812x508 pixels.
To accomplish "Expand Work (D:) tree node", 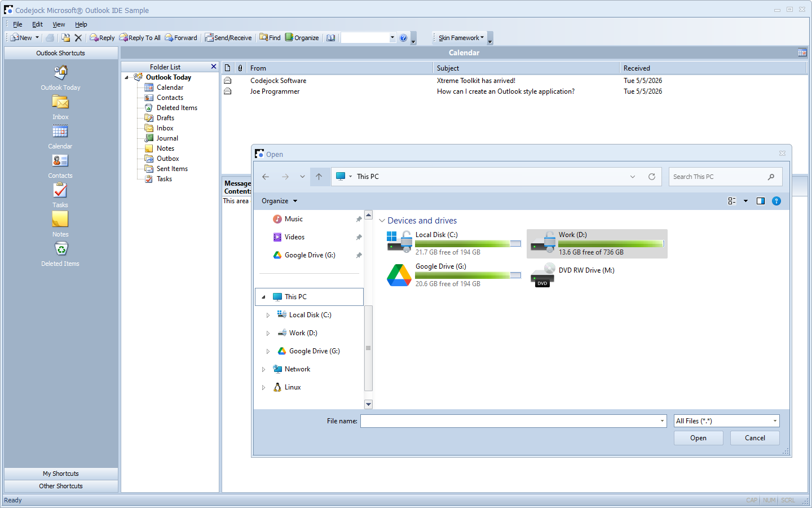I will (268, 333).
